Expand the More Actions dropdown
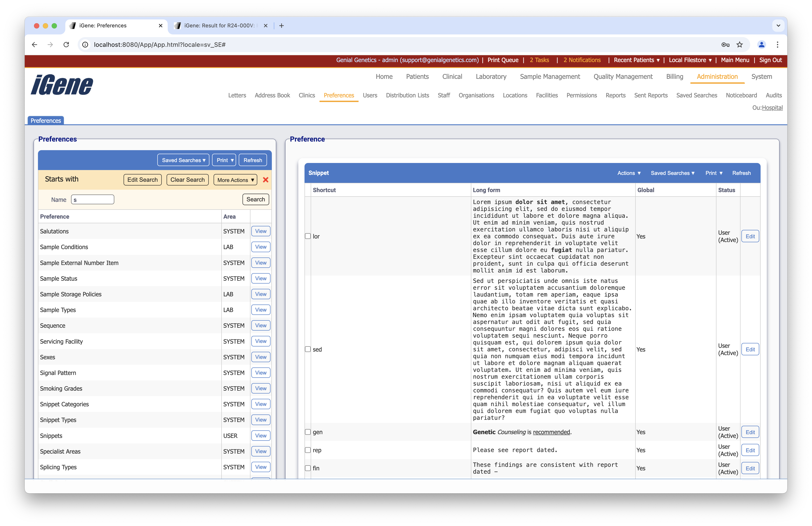 click(x=235, y=180)
